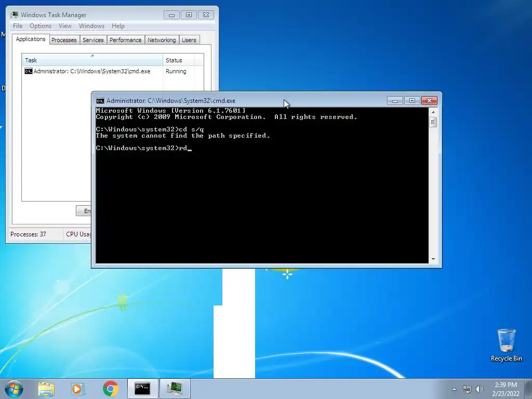Switch to the Services tab
Viewport: 532px width, 399px height.
pyautogui.click(x=93, y=40)
